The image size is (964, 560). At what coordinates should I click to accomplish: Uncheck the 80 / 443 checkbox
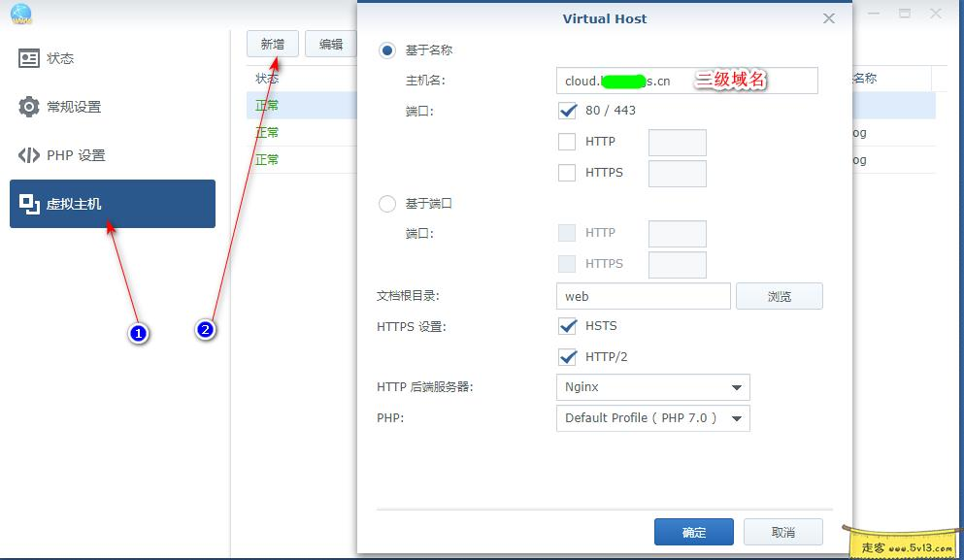(568, 111)
